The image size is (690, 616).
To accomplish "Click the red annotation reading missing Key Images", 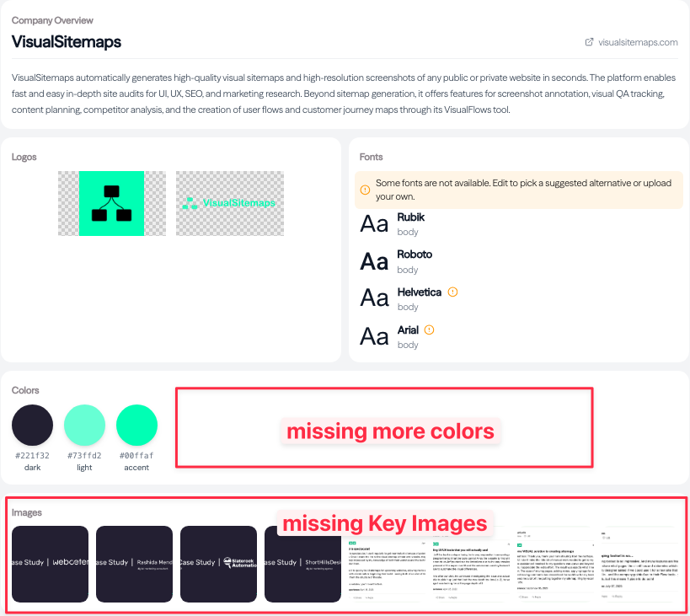I will 385,523.
